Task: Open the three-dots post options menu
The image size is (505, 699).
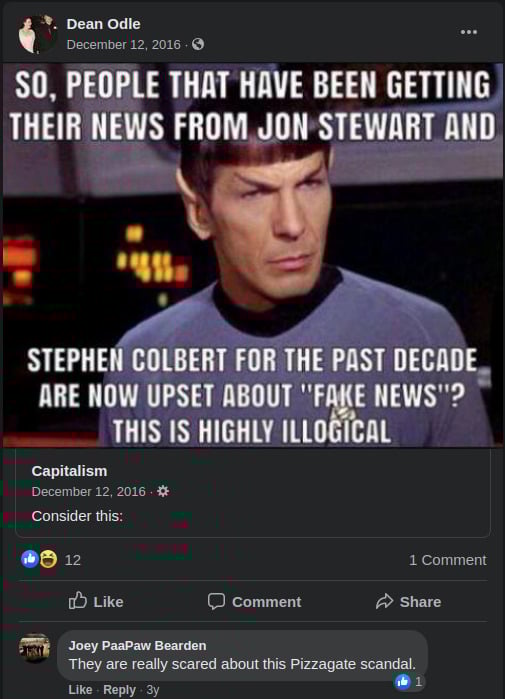Action: (x=468, y=32)
